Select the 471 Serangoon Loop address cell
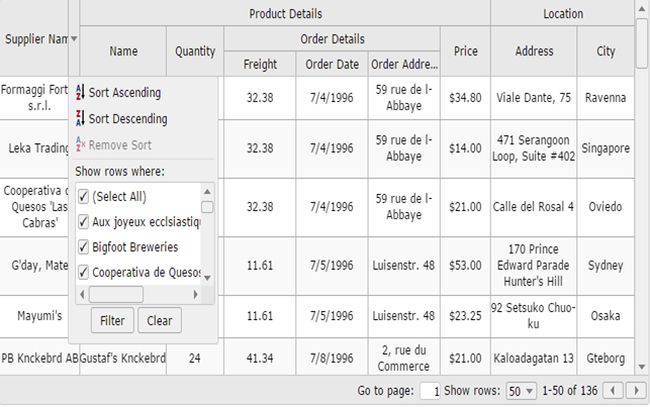 pos(534,148)
